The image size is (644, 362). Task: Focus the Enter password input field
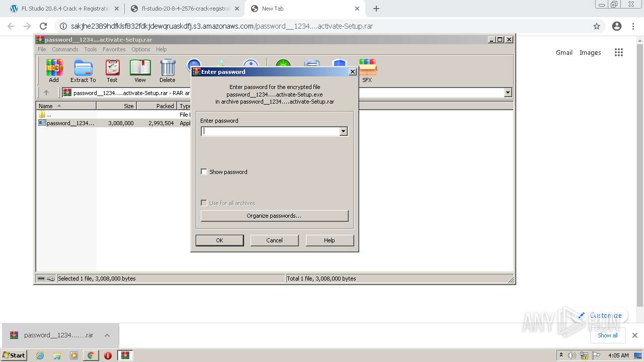(x=271, y=131)
